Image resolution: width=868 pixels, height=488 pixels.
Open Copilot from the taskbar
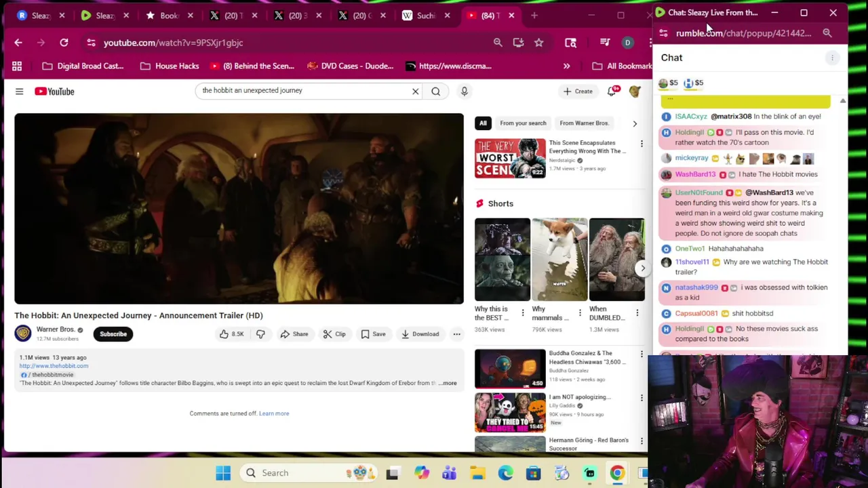[x=422, y=473]
